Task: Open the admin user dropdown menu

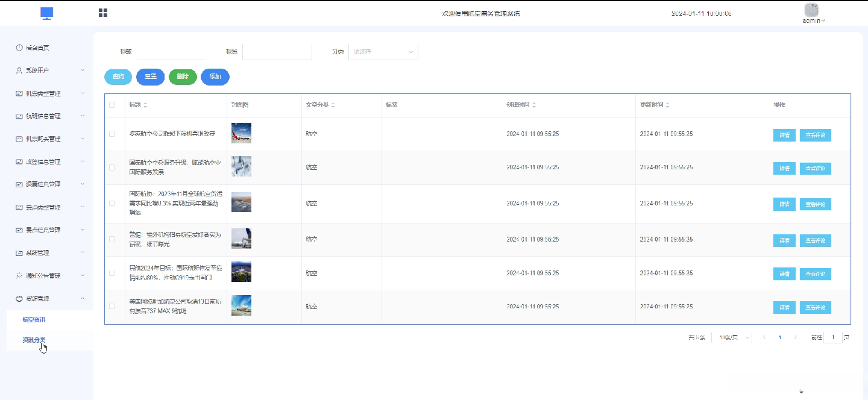Action: tap(814, 21)
